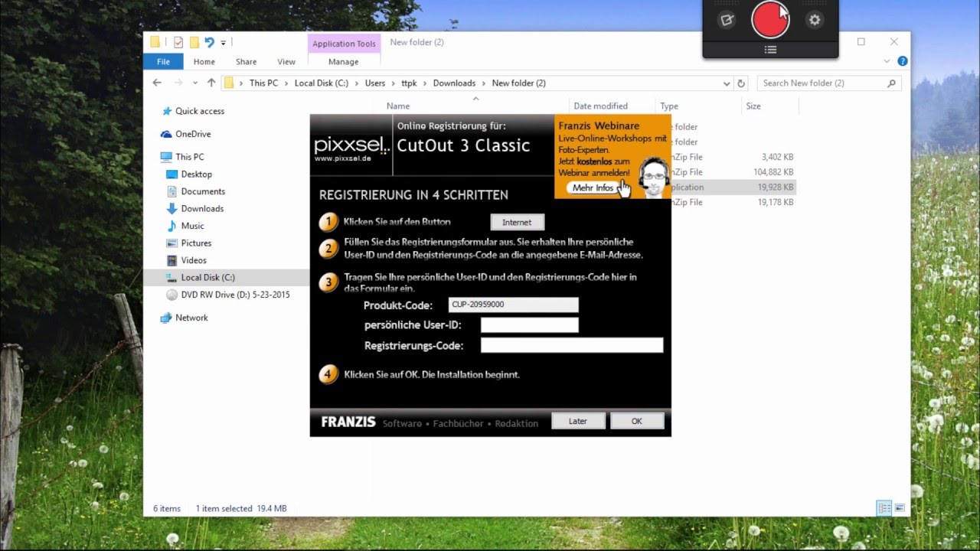This screenshot has height=551, width=980.
Task: Switch to large icons view in status bar
Action: pyautogui.click(x=900, y=508)
